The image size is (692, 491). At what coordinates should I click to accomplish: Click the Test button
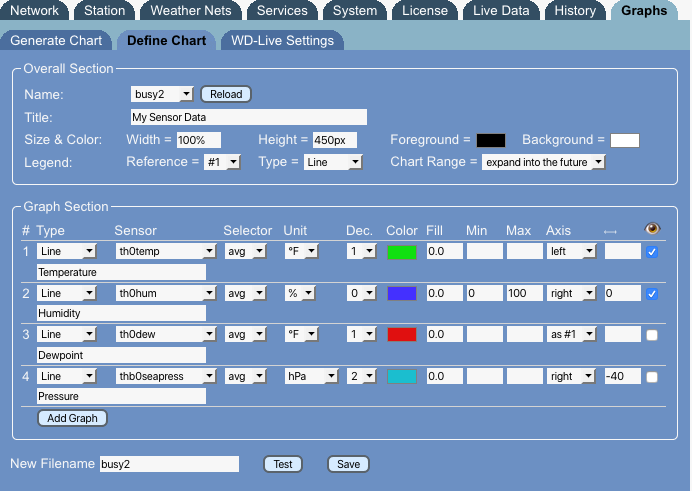(282, 464)
